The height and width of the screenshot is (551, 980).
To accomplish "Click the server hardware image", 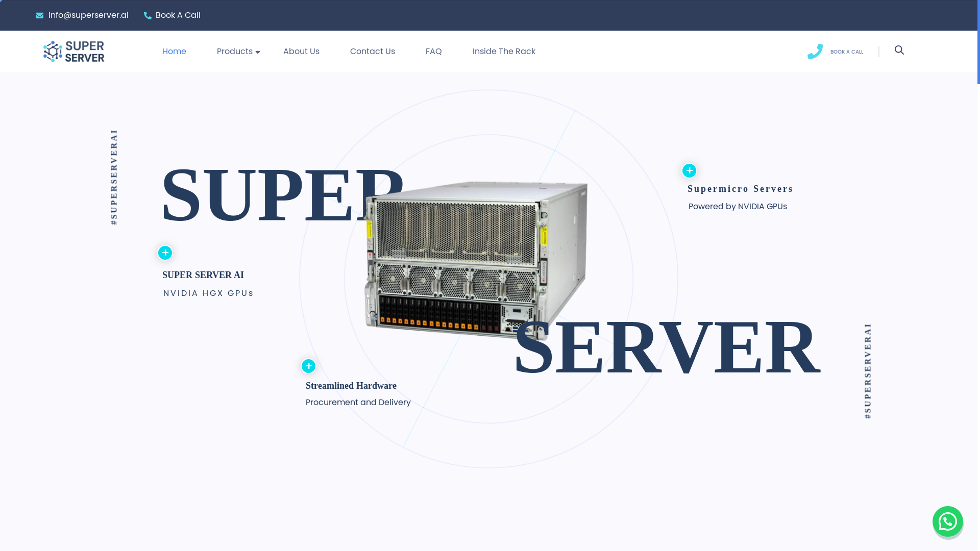I will [x=476, y=260].
